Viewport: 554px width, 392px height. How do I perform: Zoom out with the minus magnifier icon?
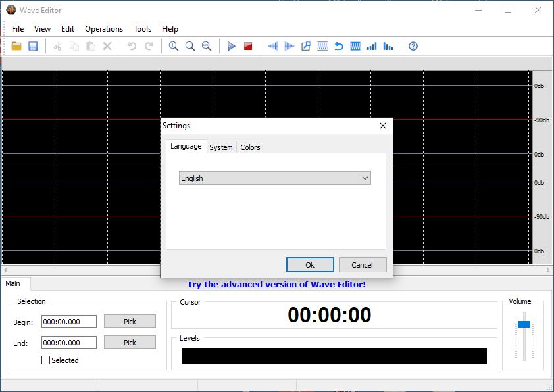[x=190, y=46]
